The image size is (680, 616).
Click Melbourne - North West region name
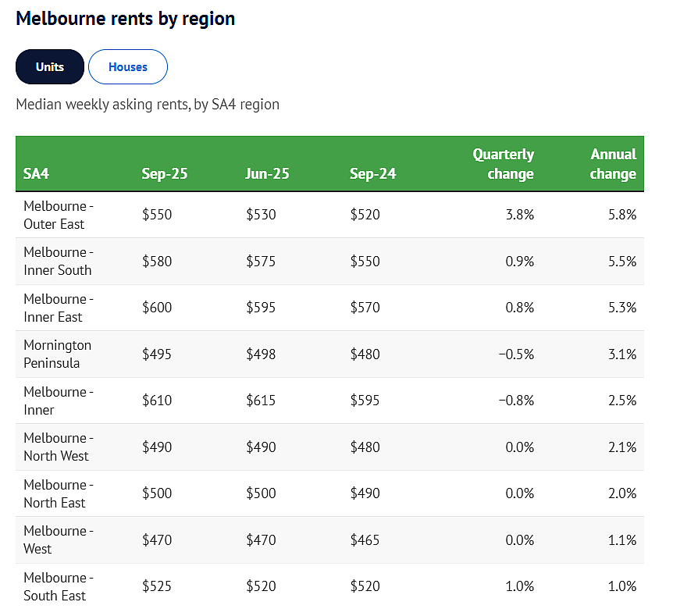(x=59, y=447)
